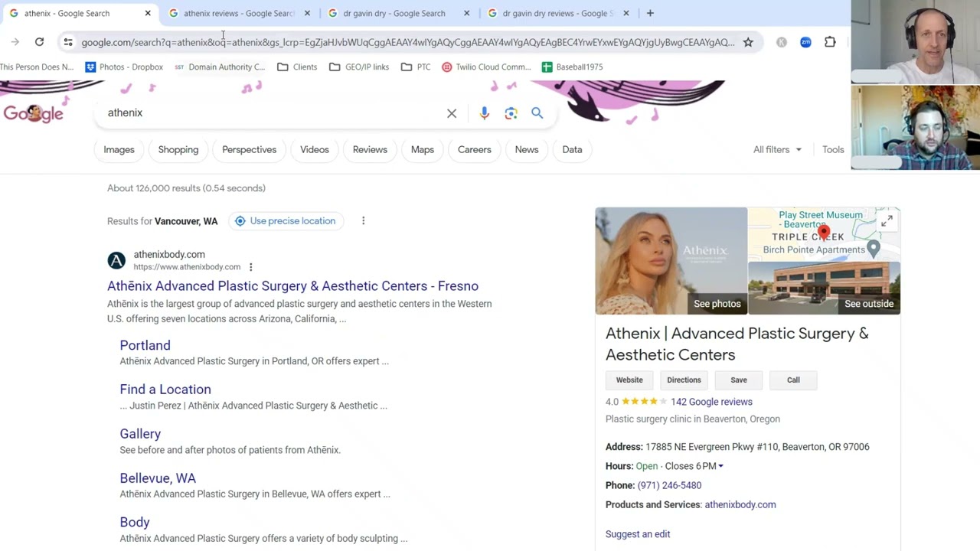Screen dimensions: 980x551
Task: Close the athenix reviews tab
Action: (x=307, y=13)
